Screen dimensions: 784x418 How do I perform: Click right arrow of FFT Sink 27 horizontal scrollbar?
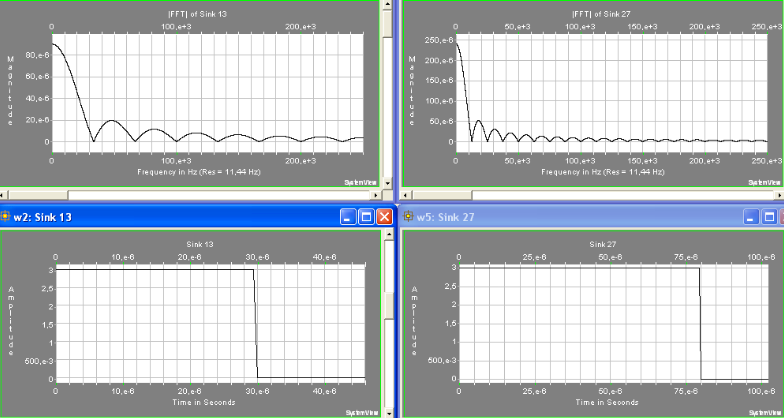780,194
